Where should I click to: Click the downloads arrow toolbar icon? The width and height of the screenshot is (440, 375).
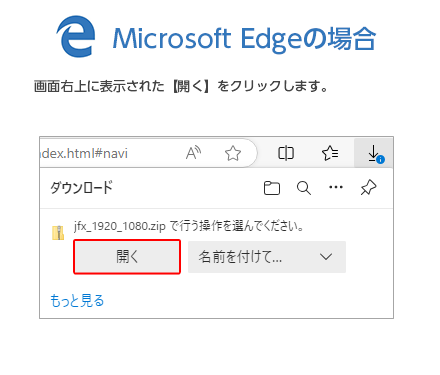[x=374, y=153]
